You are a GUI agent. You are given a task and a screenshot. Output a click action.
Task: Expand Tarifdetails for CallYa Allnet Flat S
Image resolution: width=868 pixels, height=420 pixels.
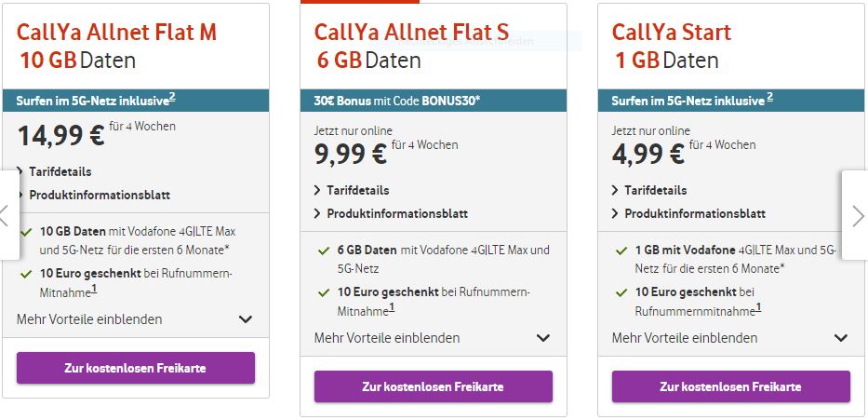click(x=357, y=190)
